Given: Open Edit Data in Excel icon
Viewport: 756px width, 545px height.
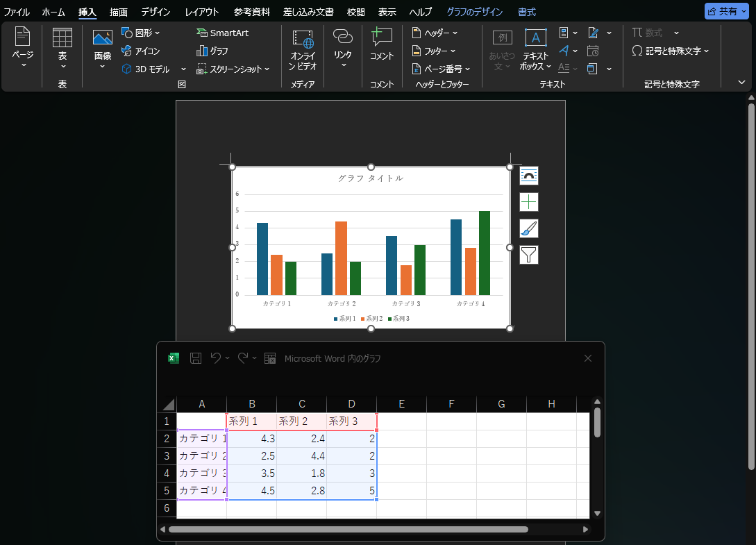Looking at the screenshot, I should 270,358.
